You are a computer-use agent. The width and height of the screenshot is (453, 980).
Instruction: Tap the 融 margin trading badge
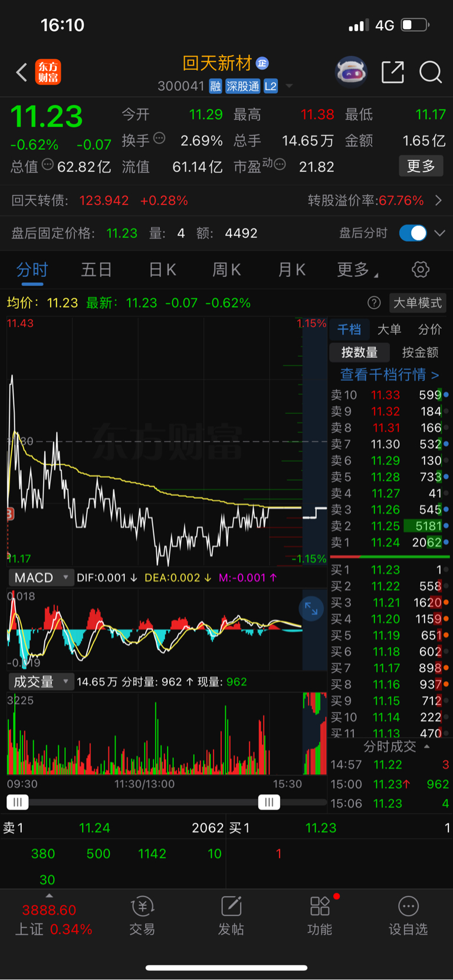[x=215, y=87]
